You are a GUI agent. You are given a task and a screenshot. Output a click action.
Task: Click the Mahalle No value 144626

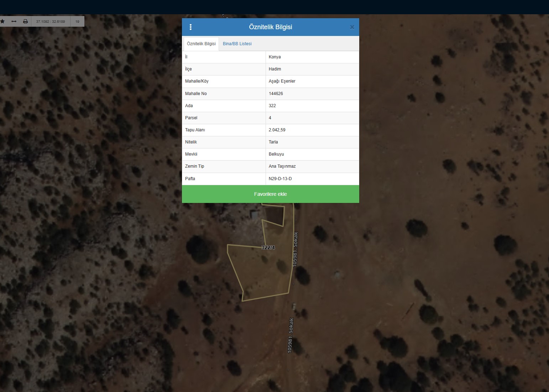click(276, 94)
